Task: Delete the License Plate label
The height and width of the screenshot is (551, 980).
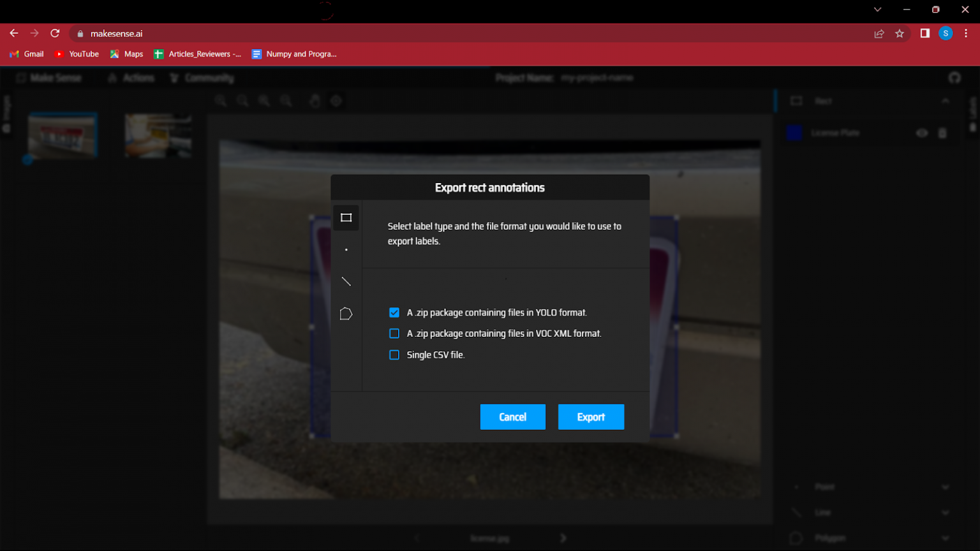Action: coord(942,133)
